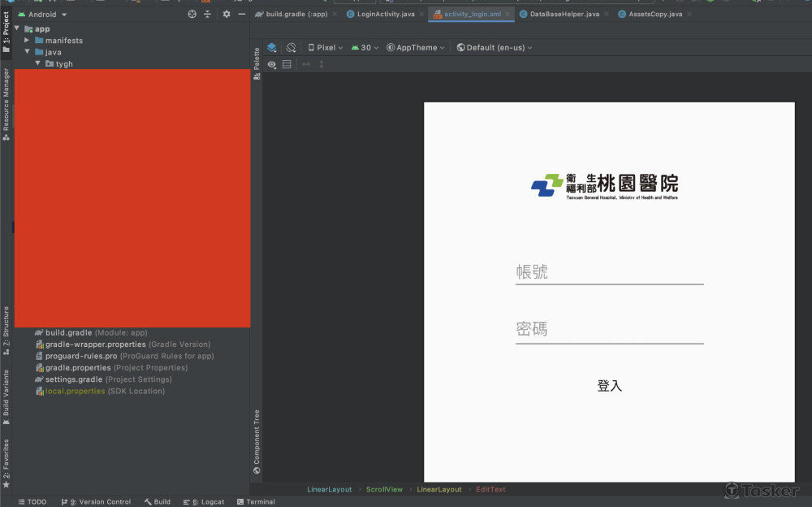Open the Logcat panel icon
Image resolution: width=812 pixels, height=507 pixels.
click(203, 501)
